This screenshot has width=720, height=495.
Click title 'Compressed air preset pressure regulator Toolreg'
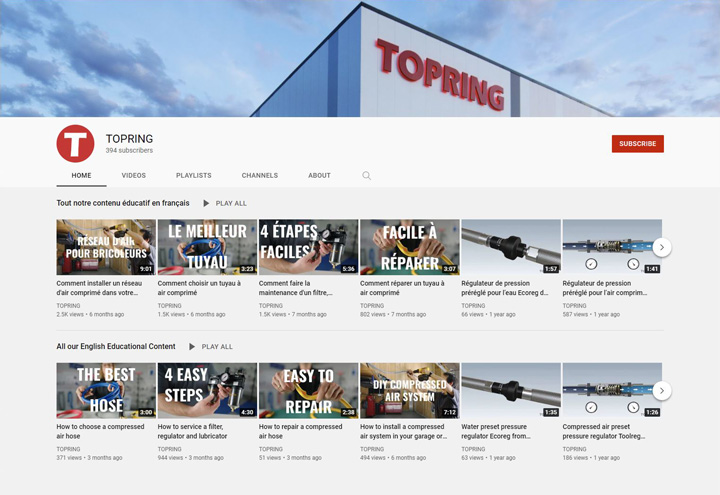point(604,431)
